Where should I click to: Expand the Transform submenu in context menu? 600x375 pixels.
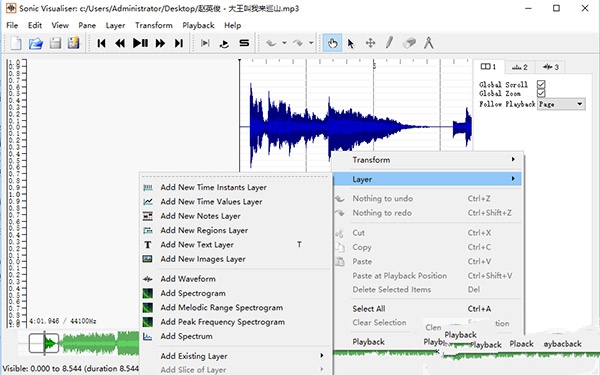(x=427, y=160)
